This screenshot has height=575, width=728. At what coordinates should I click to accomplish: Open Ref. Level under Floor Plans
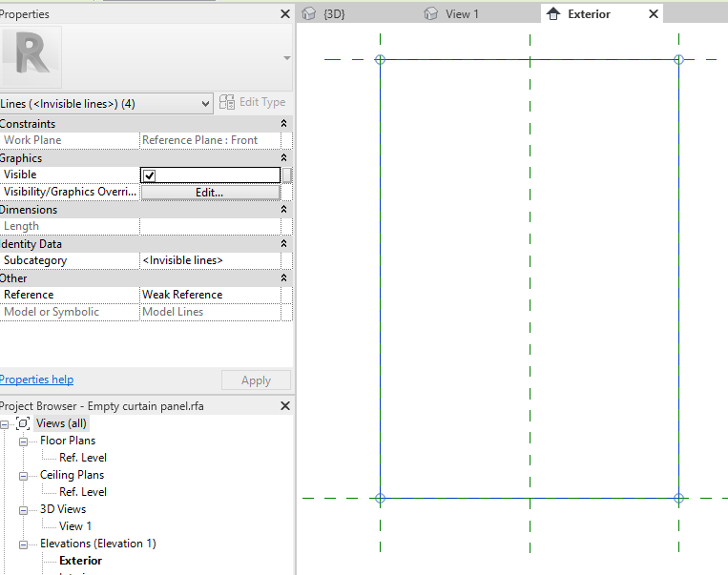[x=83, y=458]
